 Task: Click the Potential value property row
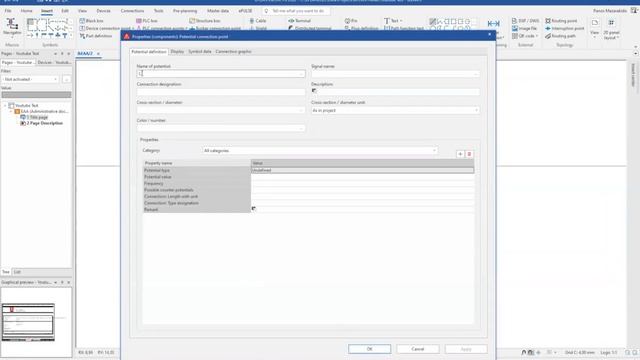(x=309, y=177)
